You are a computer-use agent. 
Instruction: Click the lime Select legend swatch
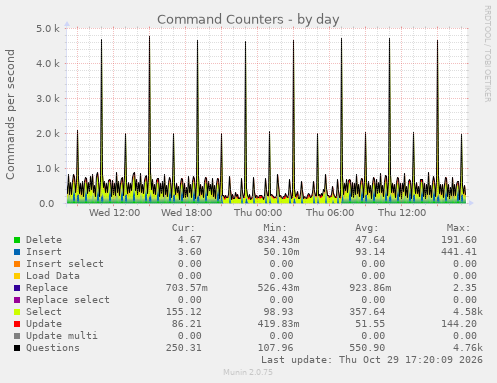(17, 312)
